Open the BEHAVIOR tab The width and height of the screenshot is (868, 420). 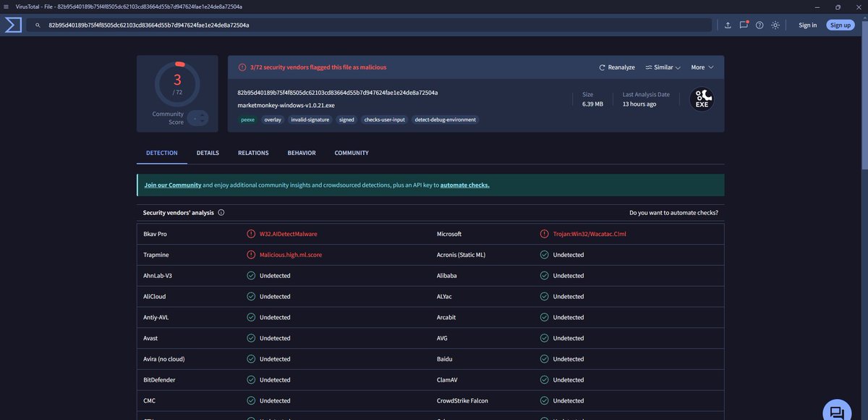302,153
